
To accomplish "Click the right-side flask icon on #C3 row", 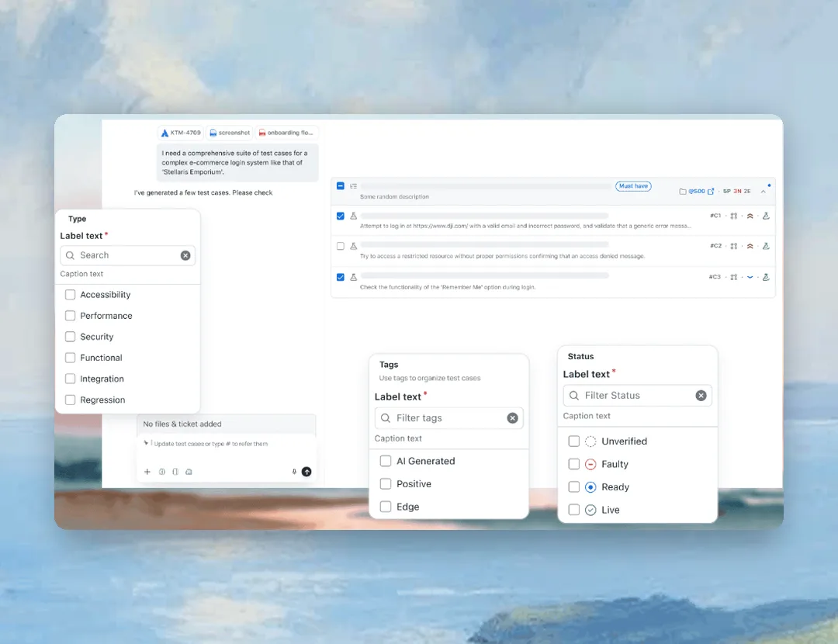I will click(x=766, y=277).
